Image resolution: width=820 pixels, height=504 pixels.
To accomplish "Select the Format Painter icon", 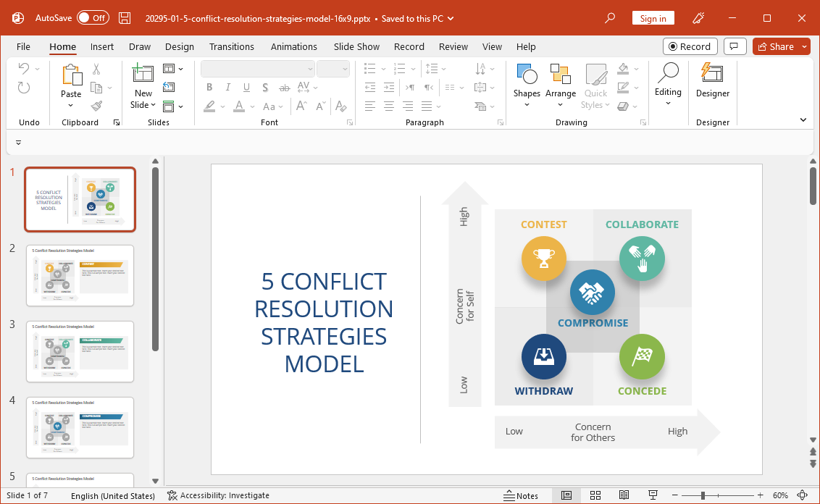I will click(95, 105).
